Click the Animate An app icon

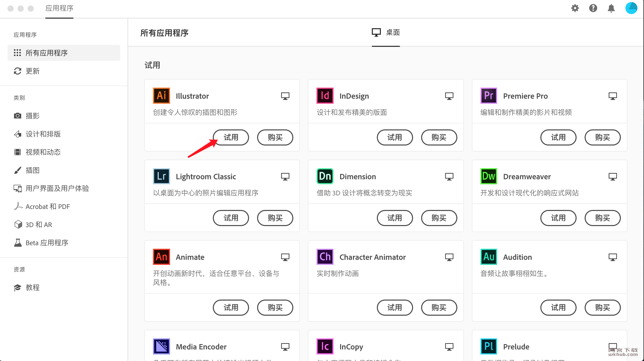161,257
